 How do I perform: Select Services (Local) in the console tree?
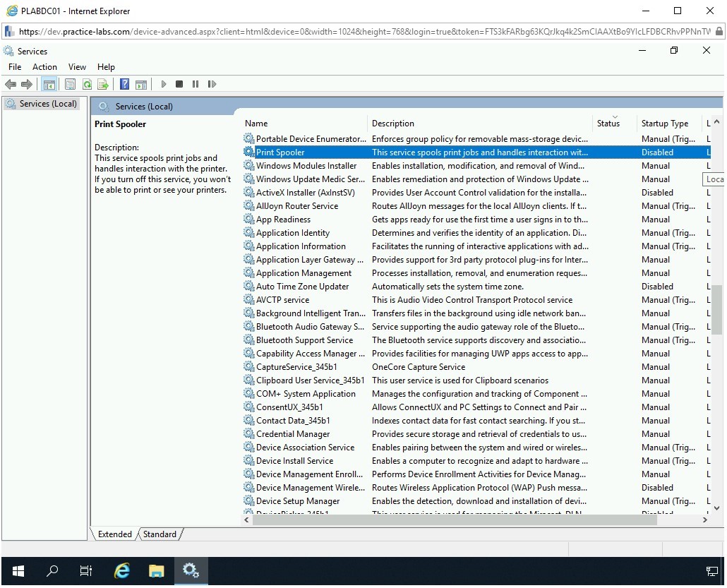48,104
